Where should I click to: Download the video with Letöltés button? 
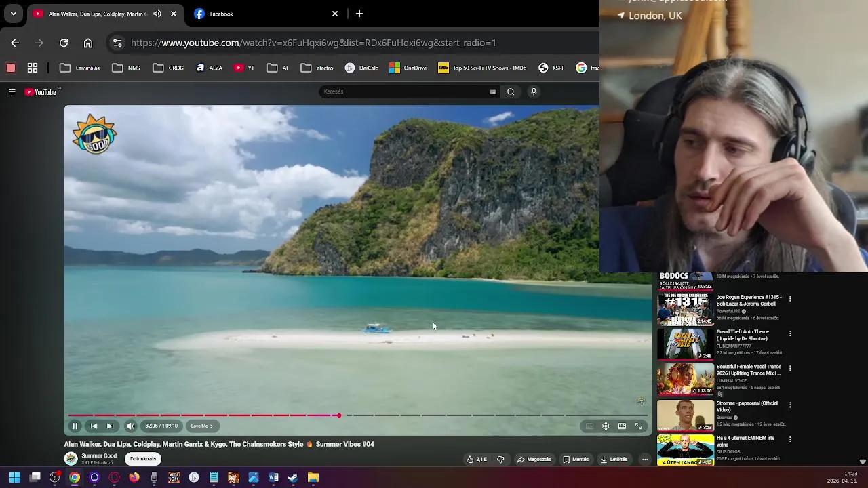614,460
